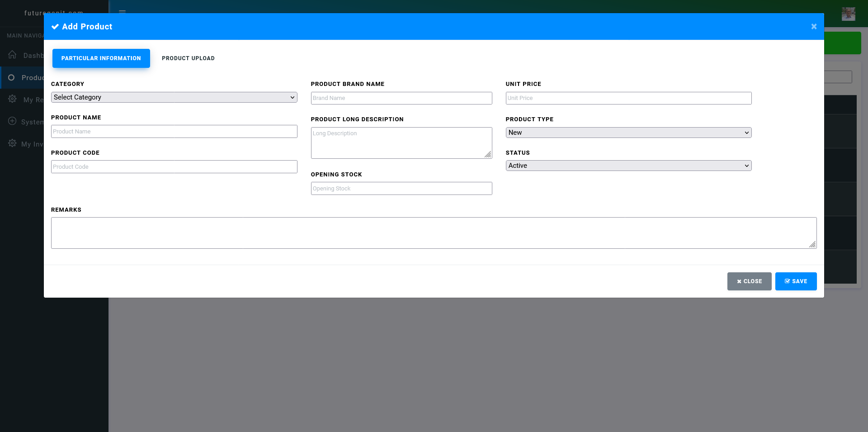Switch to the Product Upload tab
Image resolution: width=868 pixels, height=432 pixels.
click(188, 58)
